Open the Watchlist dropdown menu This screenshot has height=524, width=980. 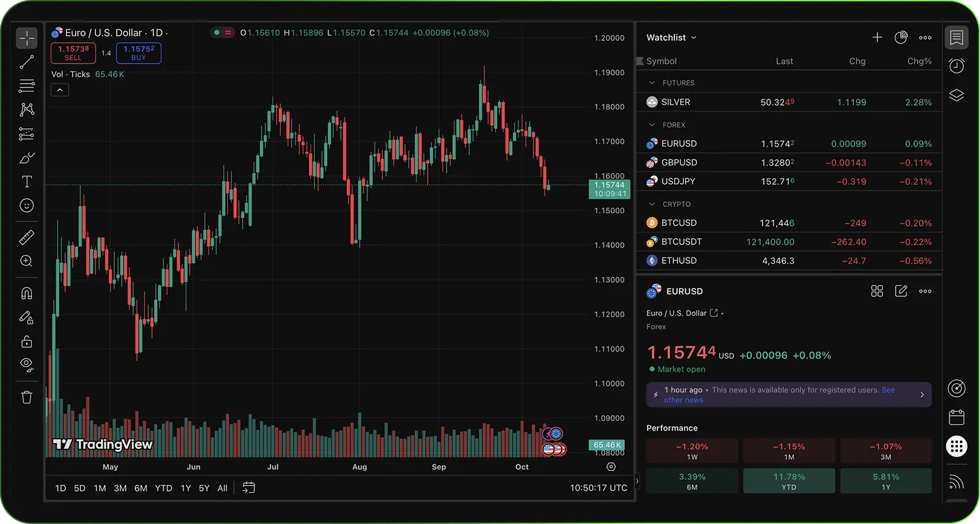coord(671,38)
